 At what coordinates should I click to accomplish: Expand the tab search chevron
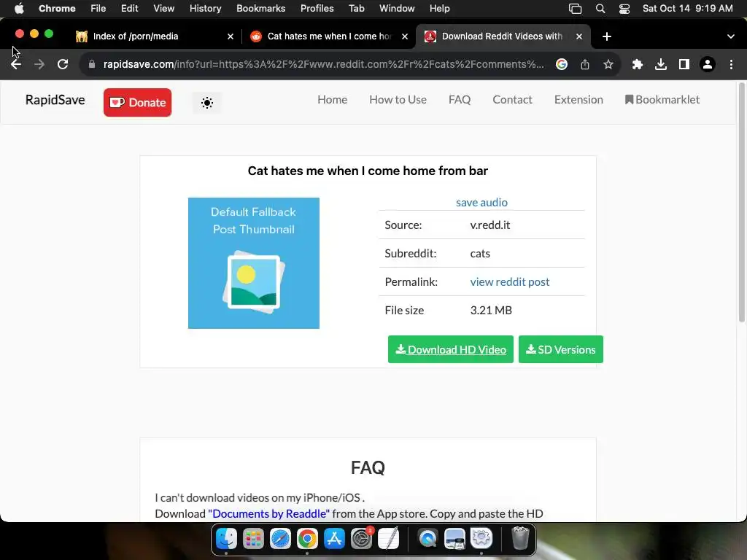tap(731, 36)
